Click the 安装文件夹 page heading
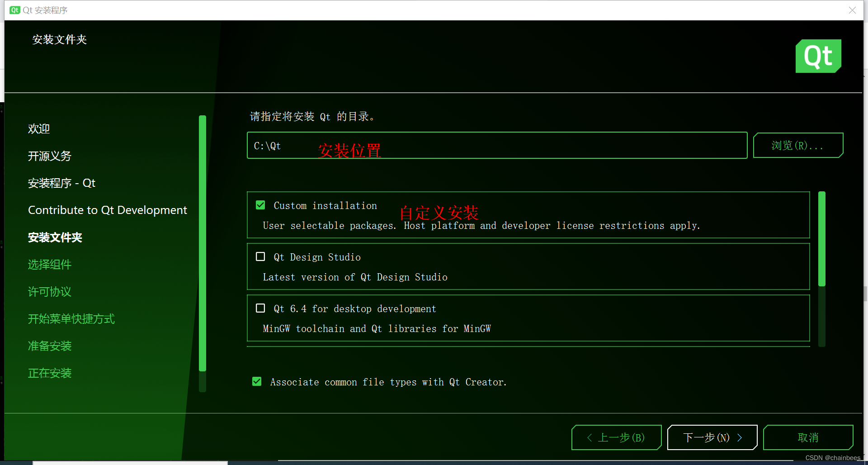 click(59, 40)
